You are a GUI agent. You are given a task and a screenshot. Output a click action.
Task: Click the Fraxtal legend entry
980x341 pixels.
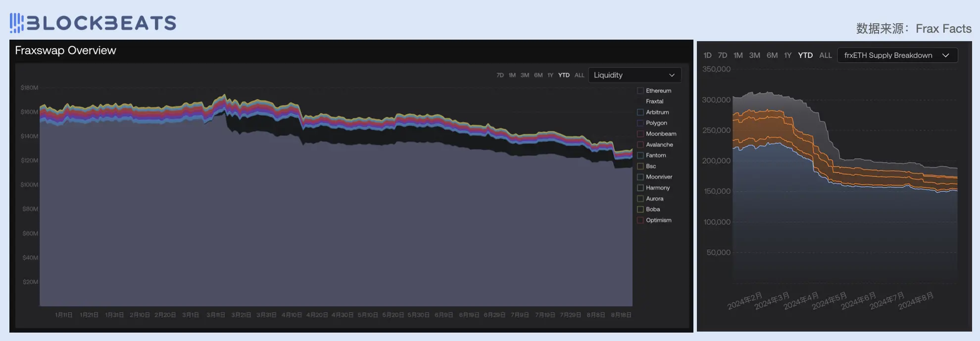click(654, 102)
